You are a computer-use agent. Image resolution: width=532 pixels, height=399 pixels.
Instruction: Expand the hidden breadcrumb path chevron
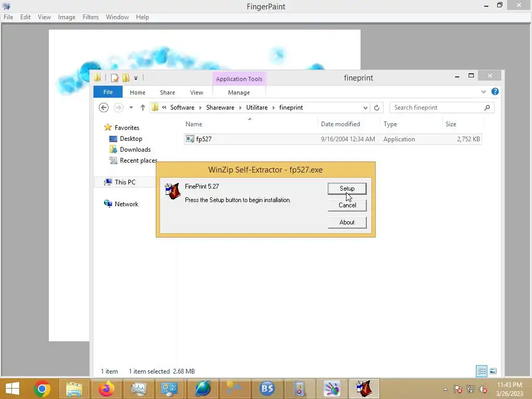[x=164, y=107]
